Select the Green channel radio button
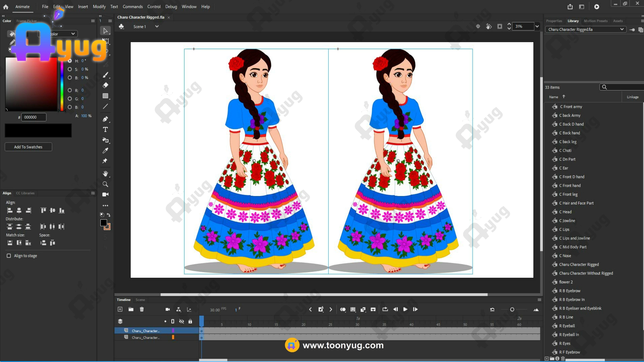The image size is (644, 362). coord(70,99)
